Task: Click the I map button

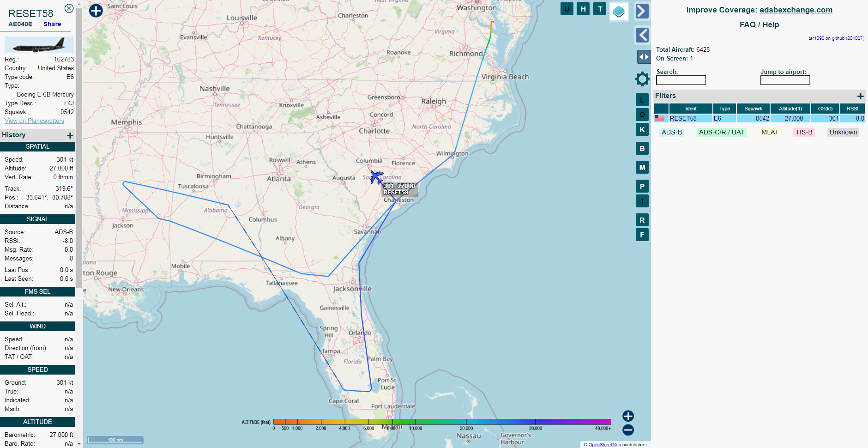Action: click(642, 201)
